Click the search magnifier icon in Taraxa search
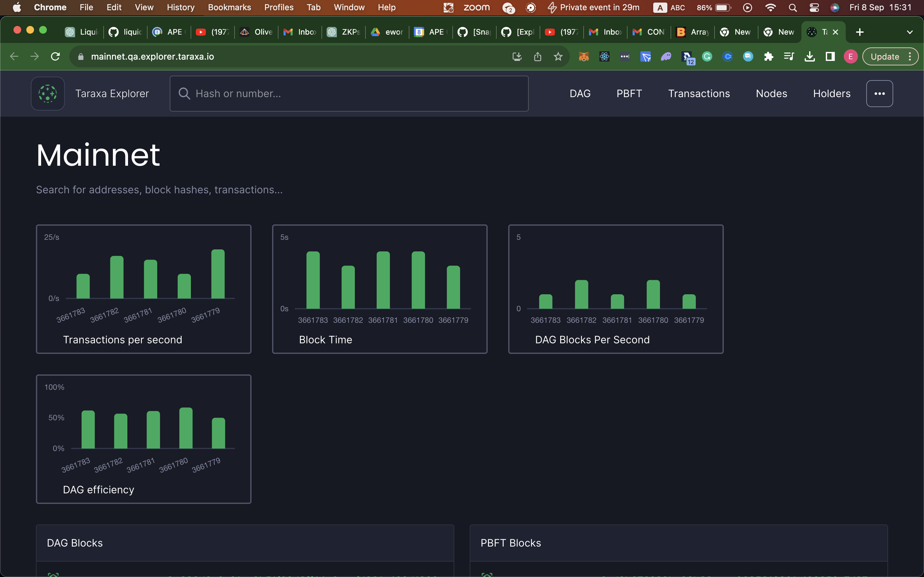Viewport: 924px width, 577px height. pyautogui.click(x=184, y=94)
